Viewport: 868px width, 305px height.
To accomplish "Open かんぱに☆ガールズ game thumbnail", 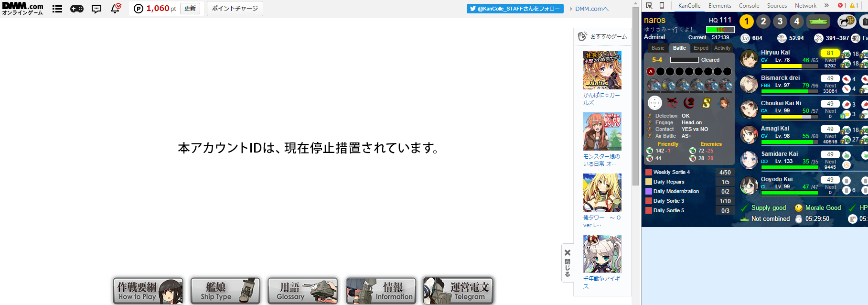I will click(x=602, y=70).
